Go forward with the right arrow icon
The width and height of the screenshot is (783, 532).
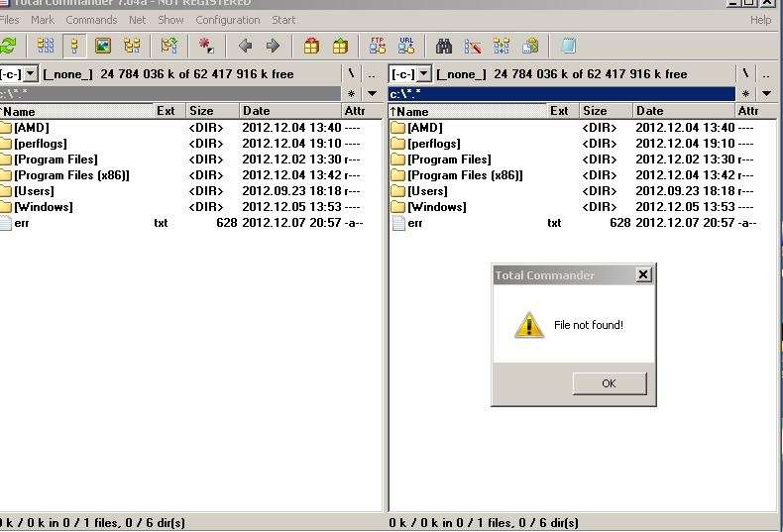(273, 47)
